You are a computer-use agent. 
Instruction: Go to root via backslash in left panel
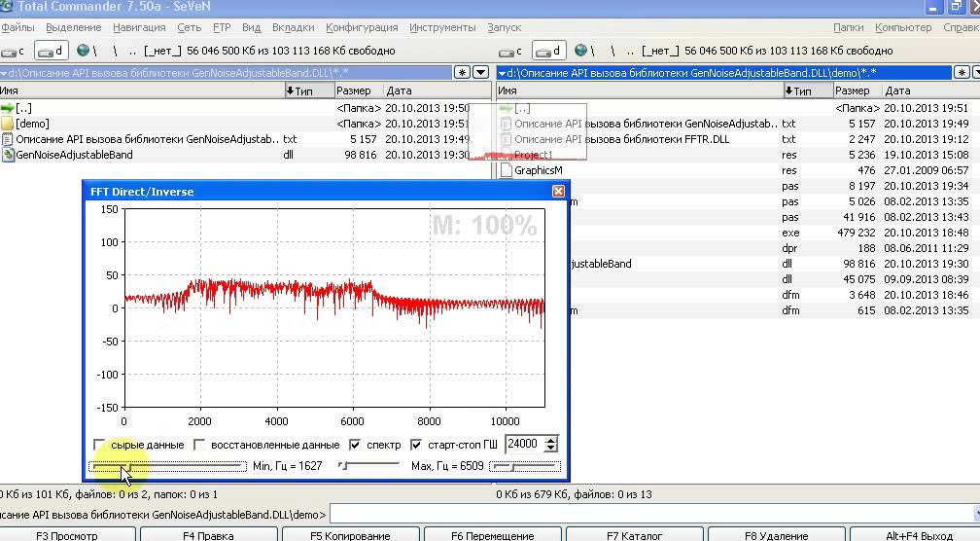[115, 51]
